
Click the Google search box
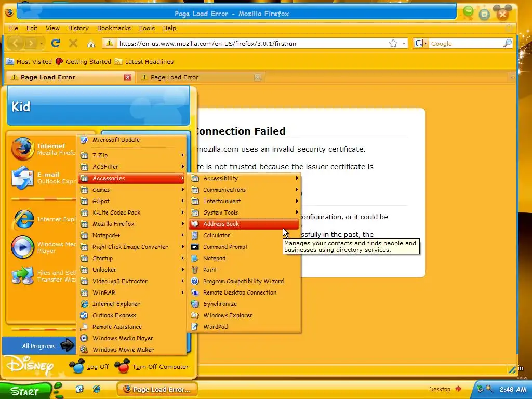pyautogui.click(x=466, y=44)
